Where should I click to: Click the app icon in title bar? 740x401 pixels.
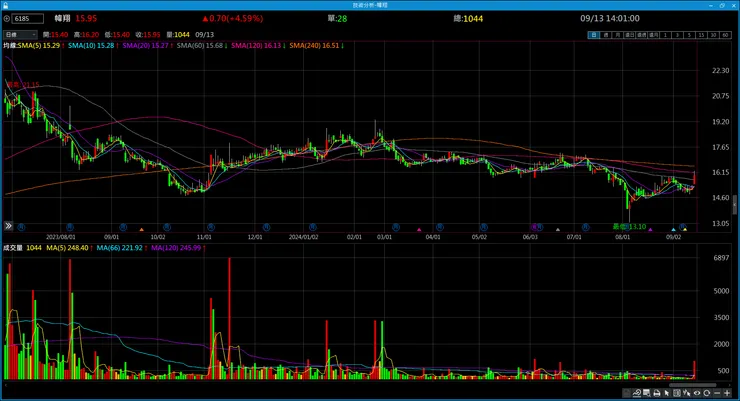point(5,5)
